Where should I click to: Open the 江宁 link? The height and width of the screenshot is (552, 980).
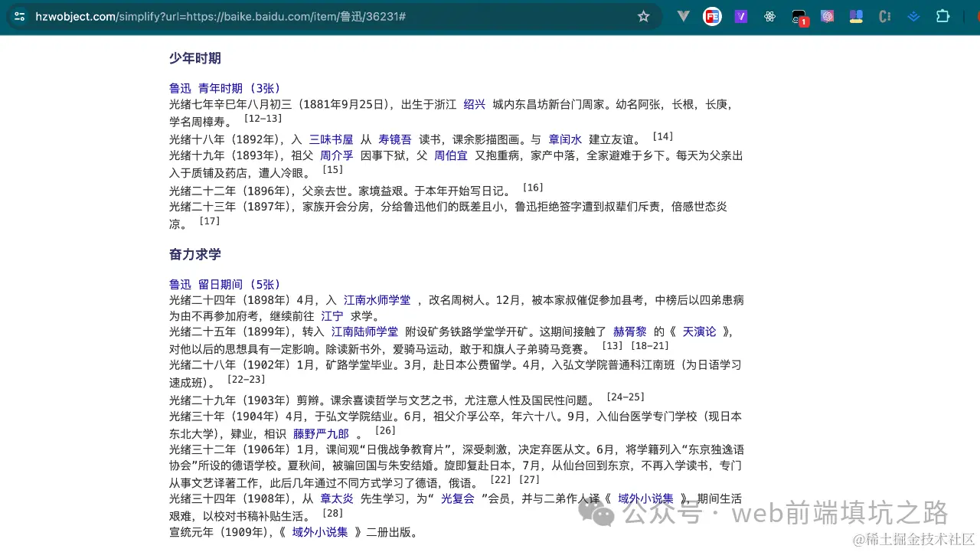(x=332, y=316)
